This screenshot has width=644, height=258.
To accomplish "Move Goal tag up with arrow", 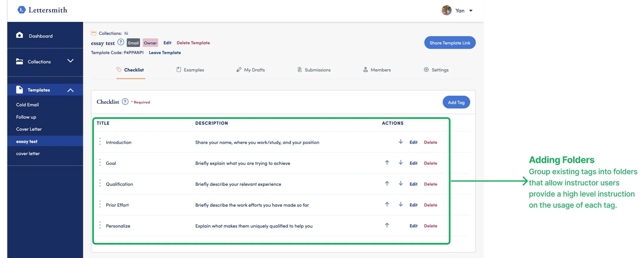I will [x=387, y=163].
